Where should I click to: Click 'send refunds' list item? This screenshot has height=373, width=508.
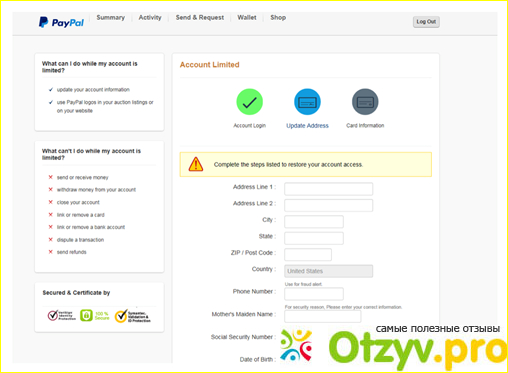click(71, 252)
